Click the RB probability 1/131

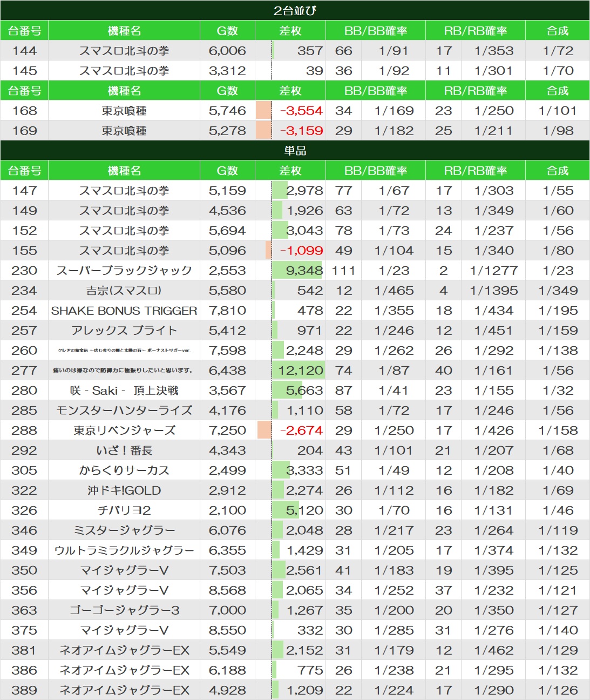click(493, 510)
